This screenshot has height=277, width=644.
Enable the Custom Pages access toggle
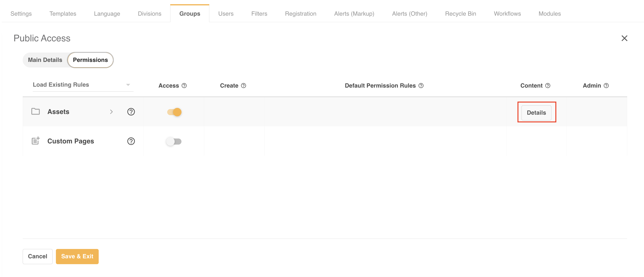[x=174, y=141]
